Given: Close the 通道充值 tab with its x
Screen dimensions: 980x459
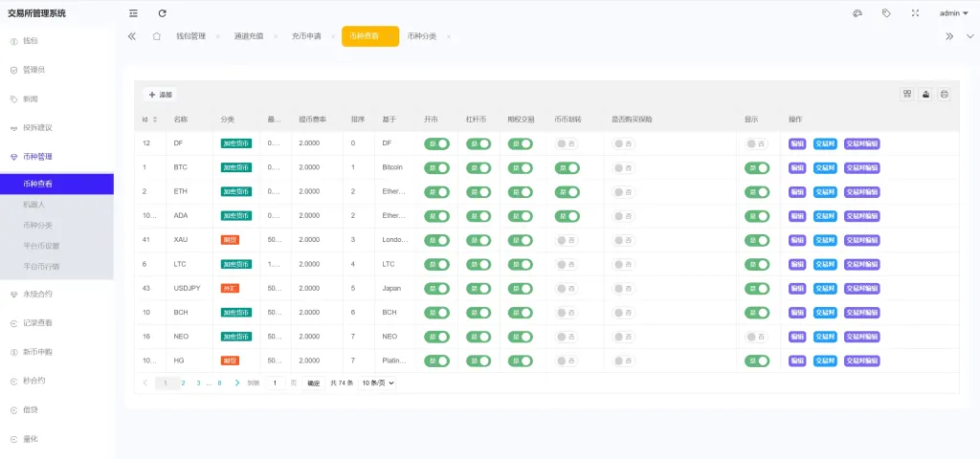Looking at the screenshot, I should [x=275, y=37].
